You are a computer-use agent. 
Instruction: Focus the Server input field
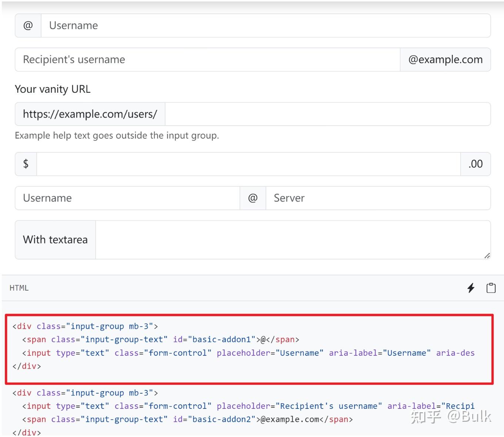tap(378, 198)
